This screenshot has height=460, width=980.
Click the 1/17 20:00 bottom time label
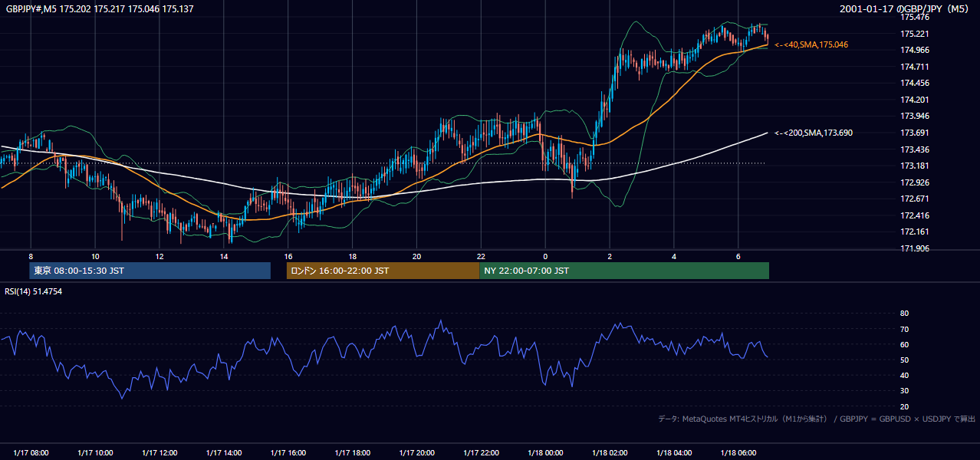pyautogui.click(x=416, y=453)
